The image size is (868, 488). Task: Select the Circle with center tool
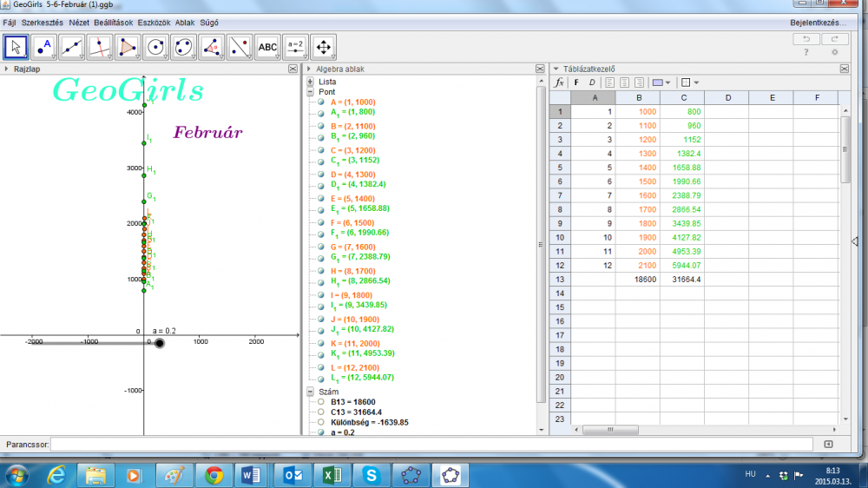pyautogui.click(x=156, y=47)
